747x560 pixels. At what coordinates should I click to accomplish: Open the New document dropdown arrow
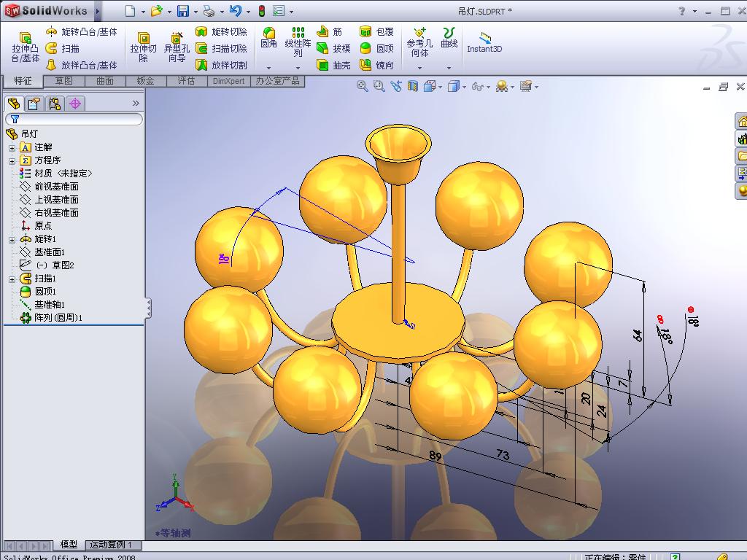point(143,12)
